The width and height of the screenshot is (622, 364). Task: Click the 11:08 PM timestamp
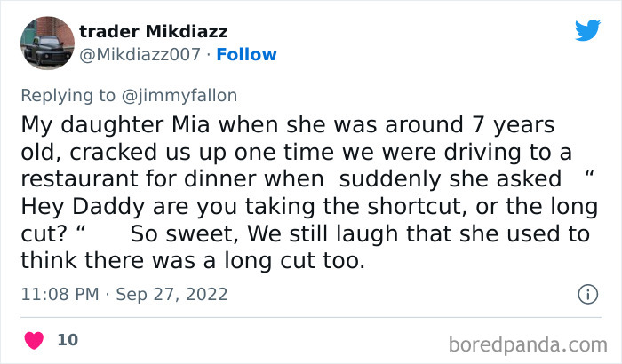[x=58, y=294]
